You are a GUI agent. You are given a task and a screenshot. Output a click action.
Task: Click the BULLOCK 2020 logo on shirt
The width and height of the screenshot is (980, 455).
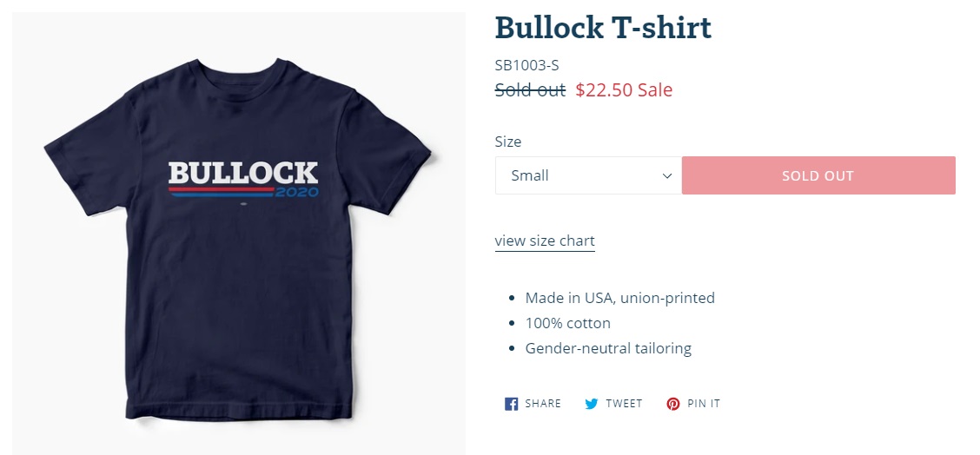tap(243, 180)
